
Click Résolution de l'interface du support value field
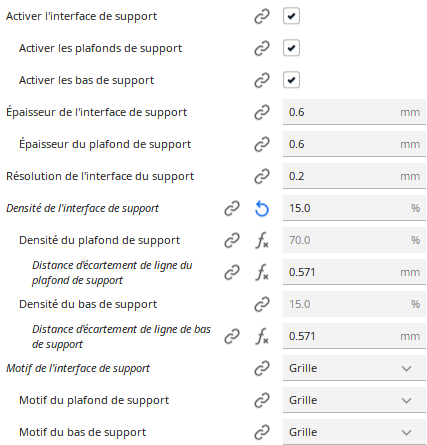(x=354, y=176)
